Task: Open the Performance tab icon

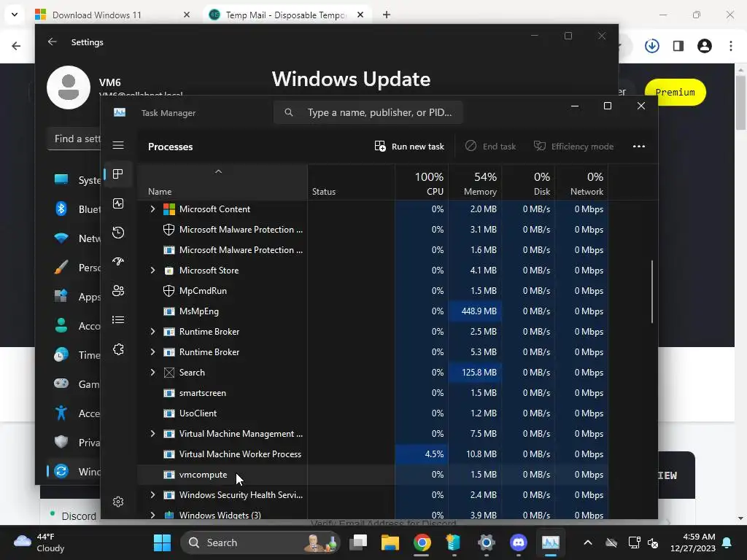Action: point(118,203)
